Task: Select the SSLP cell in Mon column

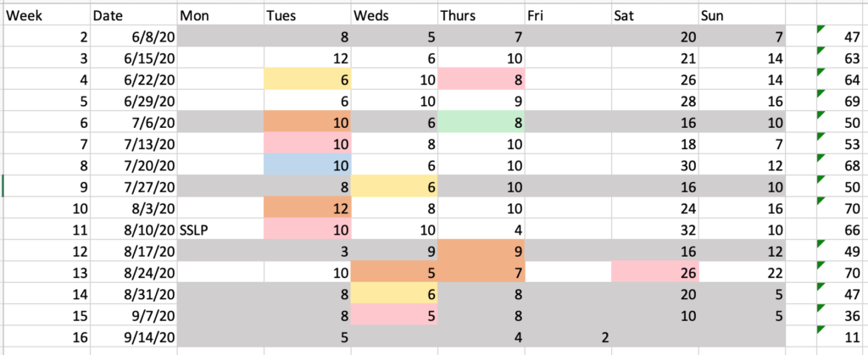Action: [x=221, y=230]
